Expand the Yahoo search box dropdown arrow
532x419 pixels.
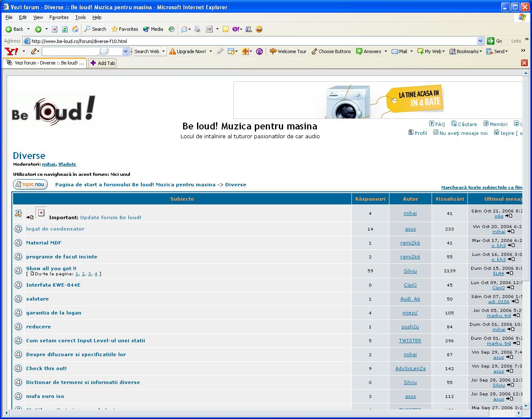tap(125, 51)
